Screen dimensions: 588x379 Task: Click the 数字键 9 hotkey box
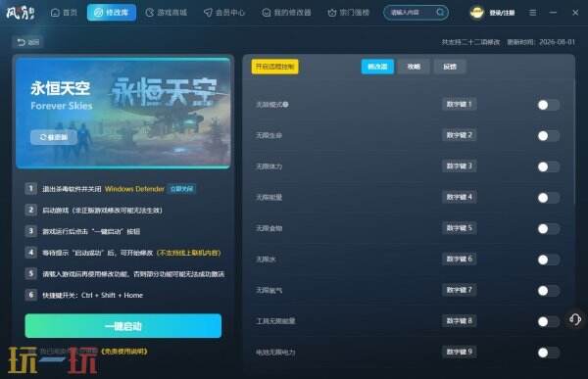coord(459,352)
